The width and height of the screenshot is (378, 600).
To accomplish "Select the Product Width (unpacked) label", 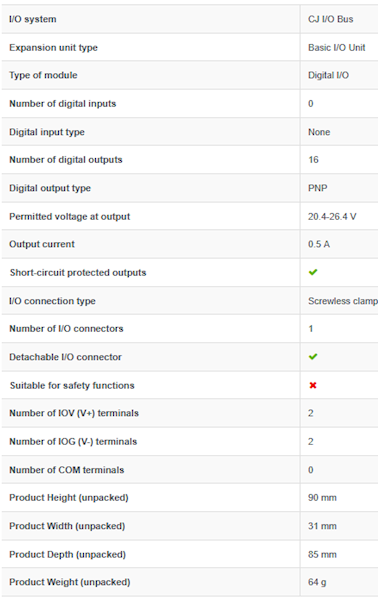I will point(67,526).
